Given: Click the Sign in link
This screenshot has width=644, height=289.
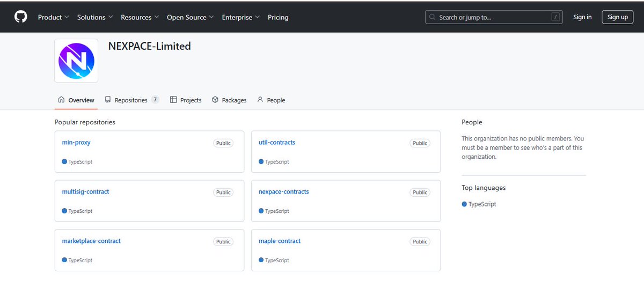Looking at the screenshot, I should tap(582, 17).
